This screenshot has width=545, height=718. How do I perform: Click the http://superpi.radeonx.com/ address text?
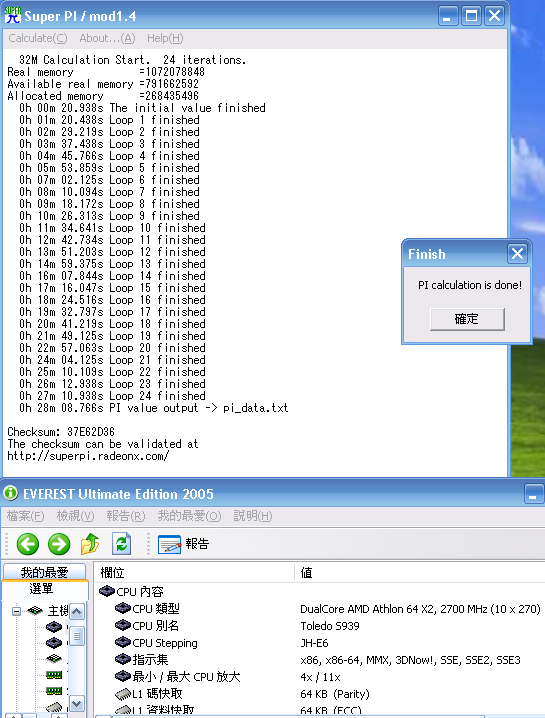88,456
